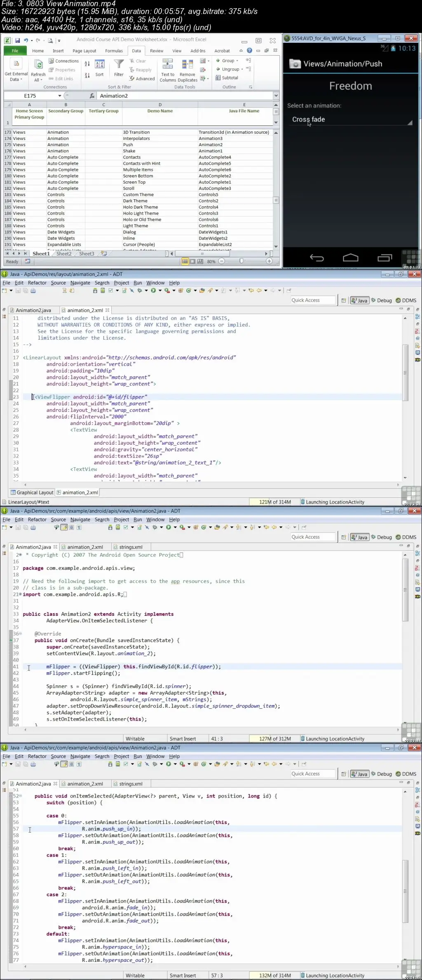Open DDMS perspective in animation_2.xml ADT window

[x=406, y=301]
